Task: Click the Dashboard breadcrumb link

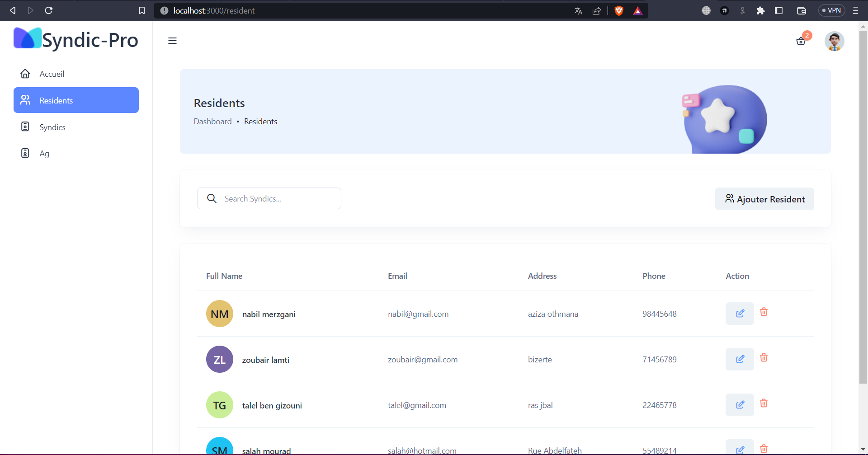Action: 212,122
